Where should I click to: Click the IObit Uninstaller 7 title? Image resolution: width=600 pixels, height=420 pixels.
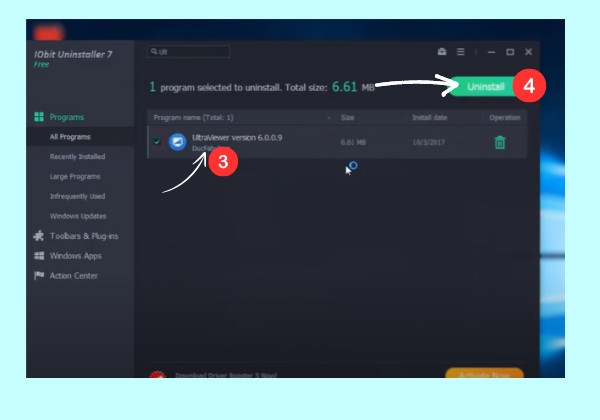tap(73, 54)
